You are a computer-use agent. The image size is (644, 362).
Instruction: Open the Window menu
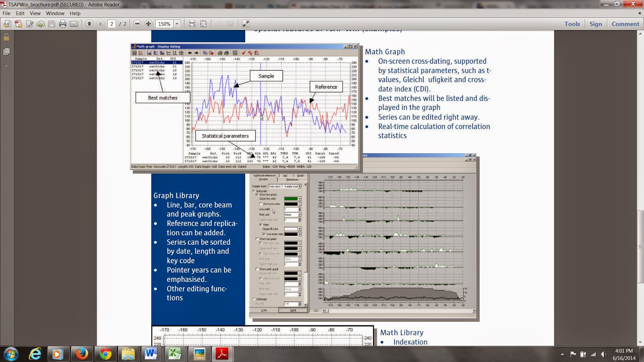tap(55, 13)
